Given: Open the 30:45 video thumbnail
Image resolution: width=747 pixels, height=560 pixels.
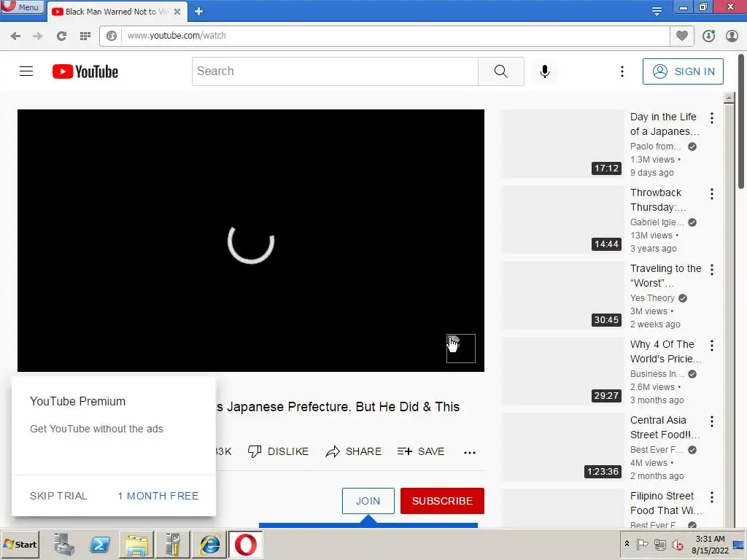Looking at the screenshot, I should point(562,295).
